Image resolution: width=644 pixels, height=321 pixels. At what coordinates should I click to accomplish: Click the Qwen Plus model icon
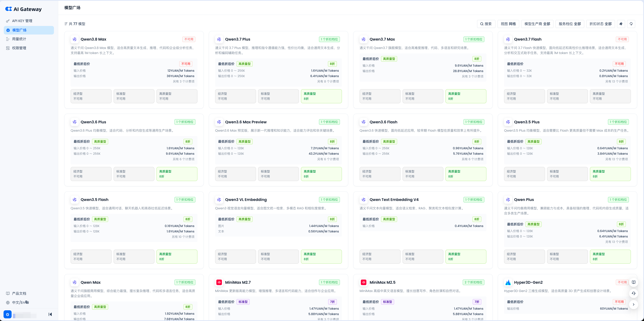508,200
